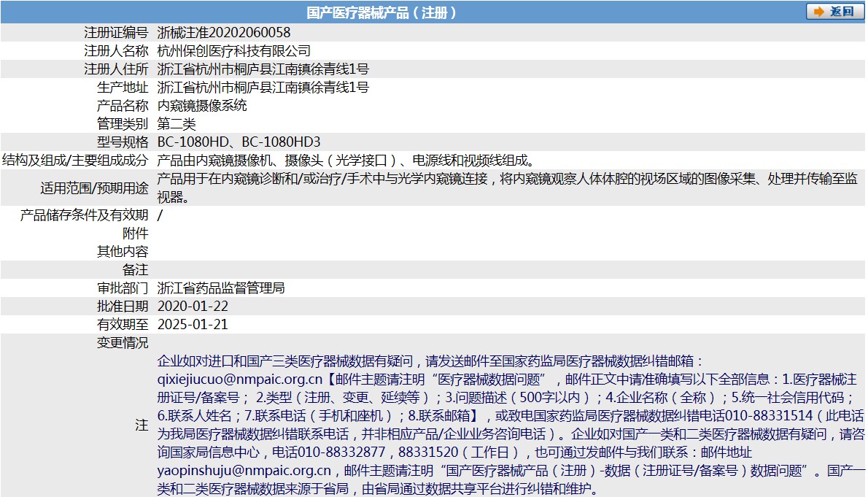Image resolution: width=868 pixels, height=497 pixels.
Task: Select registration number 浙械注准20202060058
Action: [x=224, y=33]
